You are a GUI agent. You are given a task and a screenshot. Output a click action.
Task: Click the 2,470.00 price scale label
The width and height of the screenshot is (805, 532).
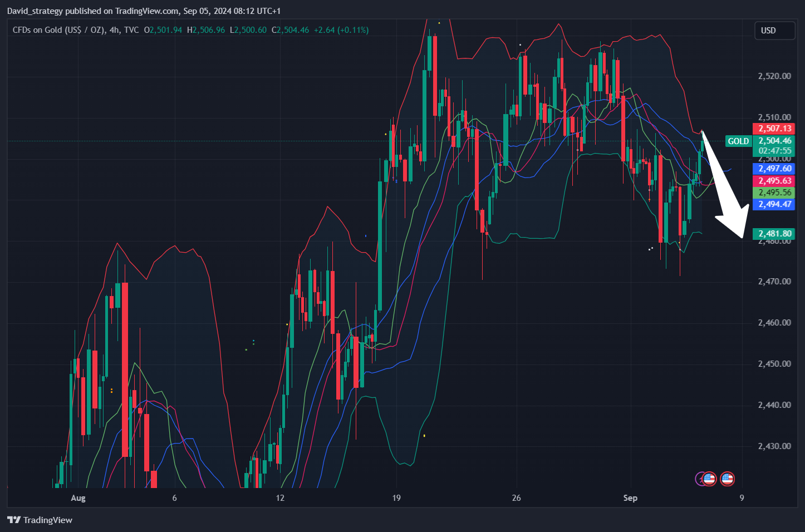coord(774,282)
